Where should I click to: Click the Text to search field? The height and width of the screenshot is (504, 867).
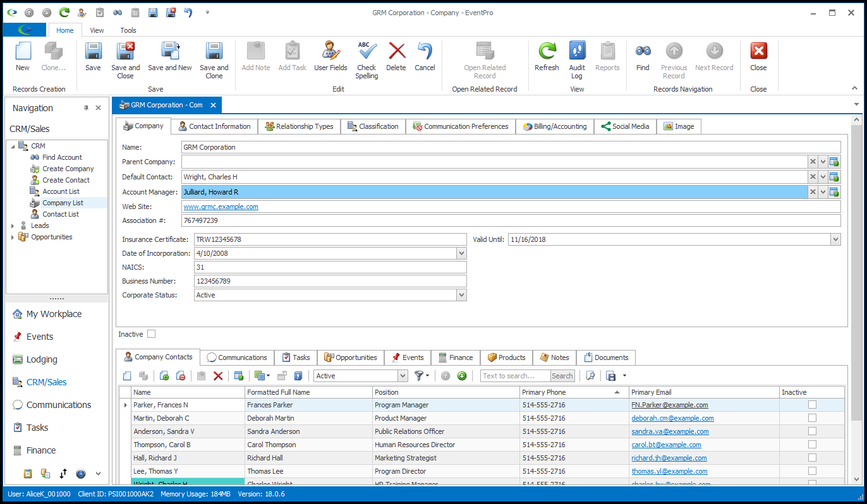coord(515,376)
